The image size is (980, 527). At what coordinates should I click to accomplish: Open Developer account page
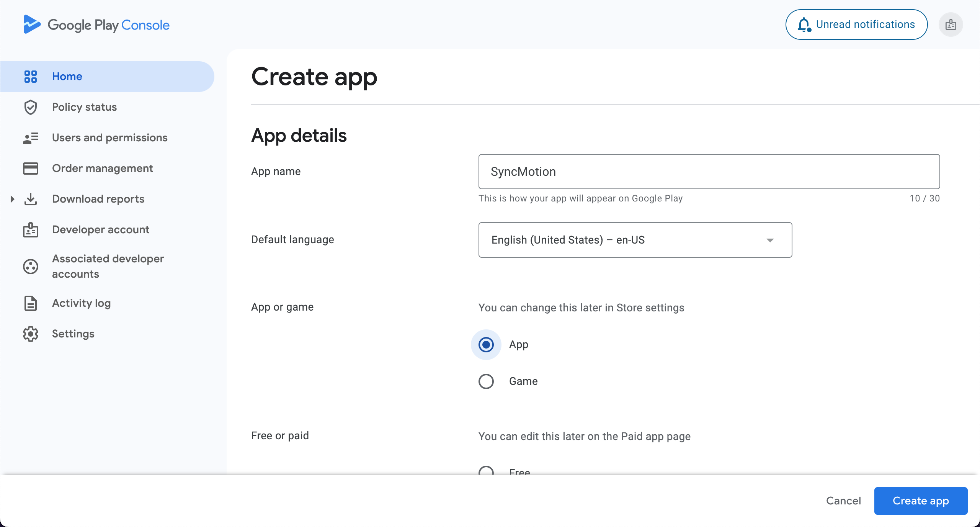tap(107, 230)
